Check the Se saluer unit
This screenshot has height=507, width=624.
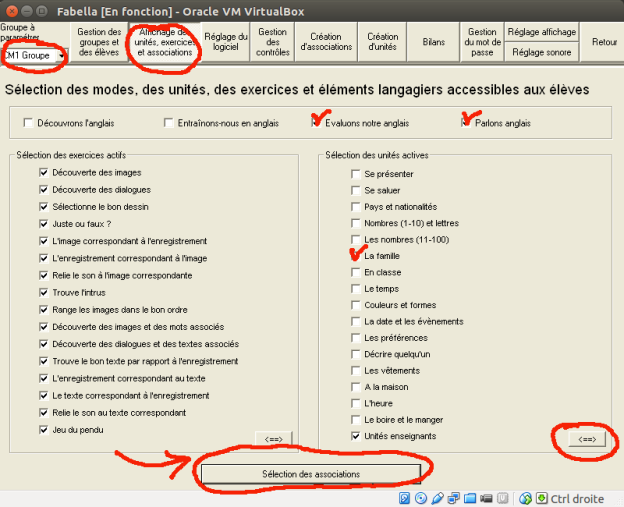356,190
